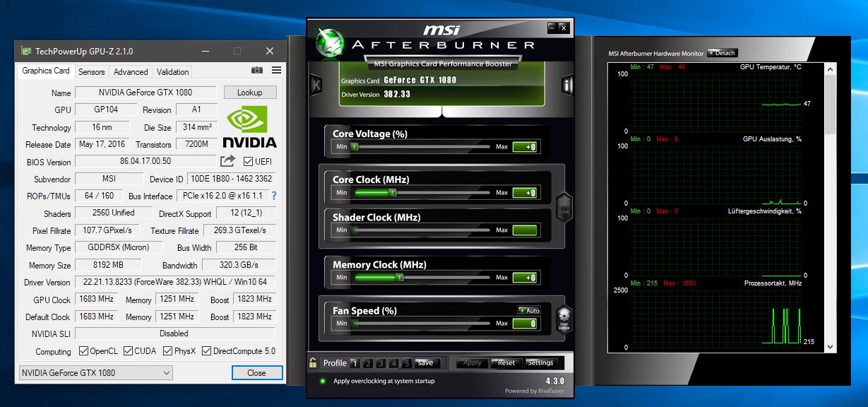
Task: Select Afterburner profile slot 5
Action: (407, 363)
